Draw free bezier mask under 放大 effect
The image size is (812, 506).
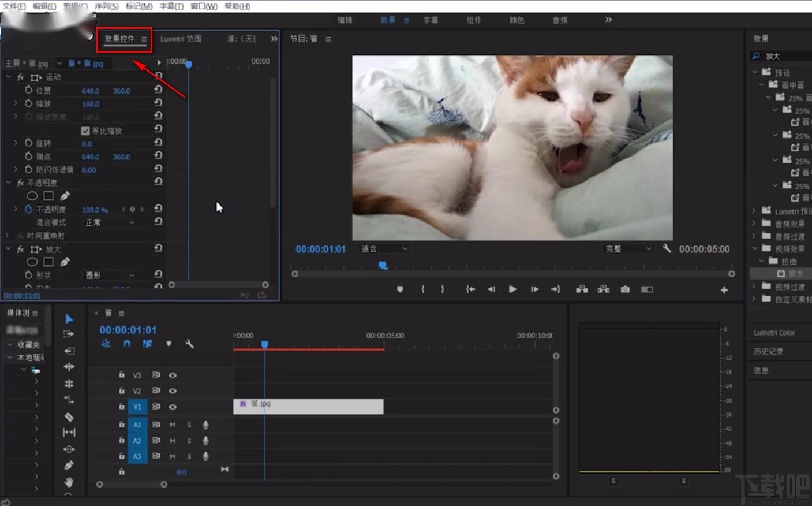pos(65,262)
